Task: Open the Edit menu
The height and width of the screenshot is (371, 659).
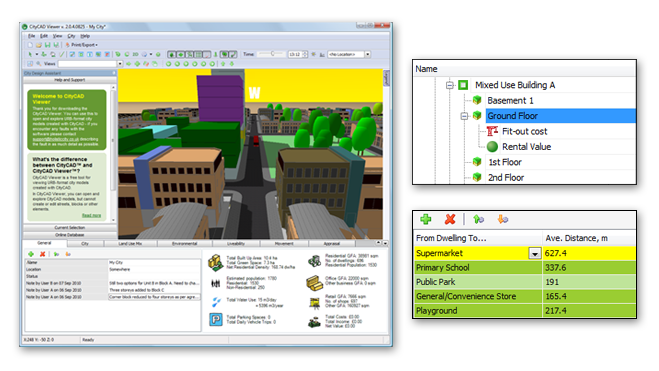Action: (x=44, y=36)
